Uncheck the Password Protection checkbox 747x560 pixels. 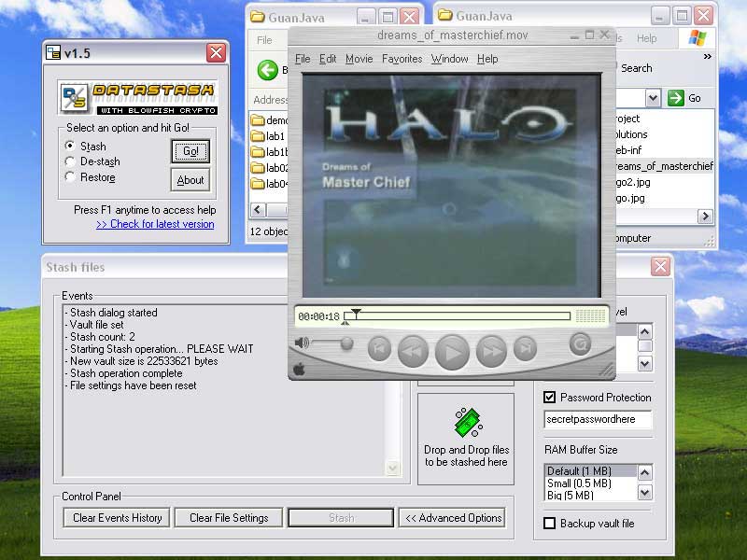550,398
